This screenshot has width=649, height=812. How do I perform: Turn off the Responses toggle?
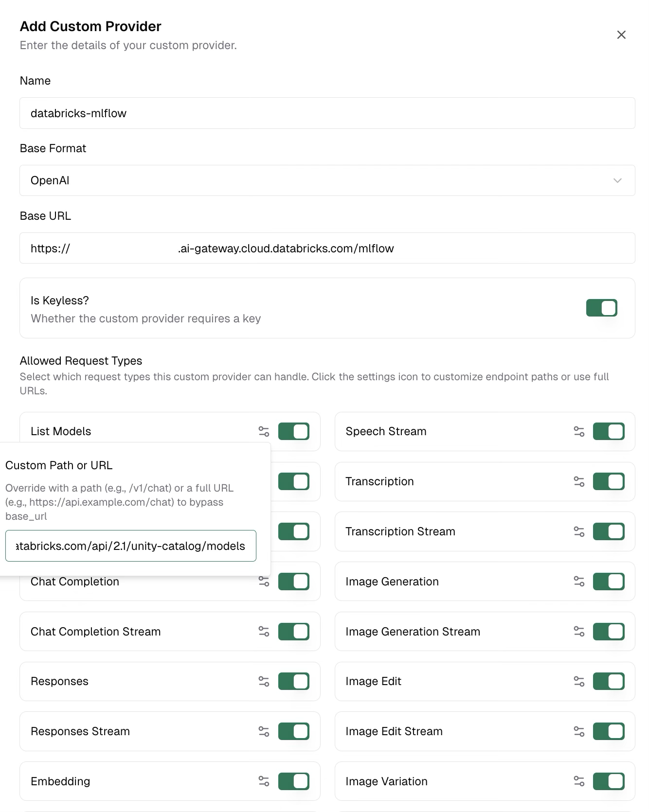pos(294,681)
